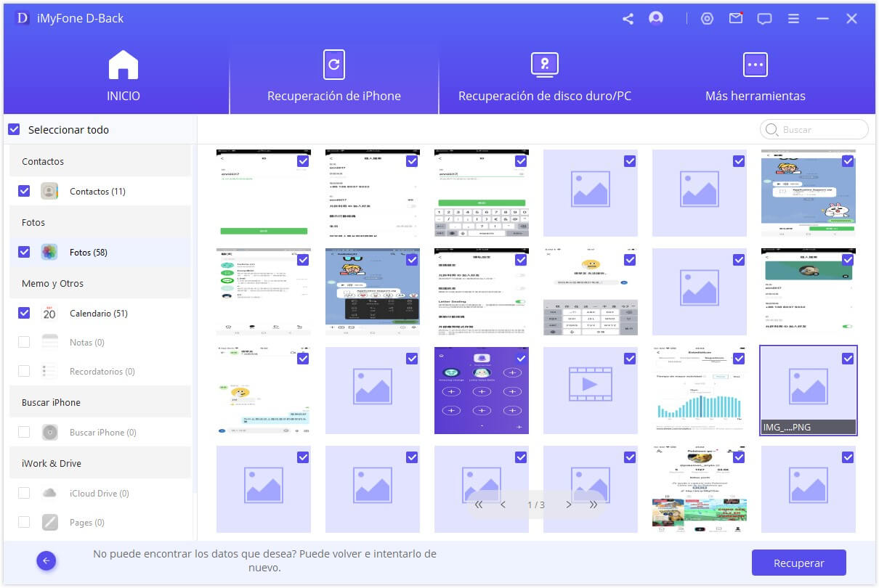Image resolution: width=879 pixels, height=588 pixels.
Task: Click the round back arrow button
Action: coord(46,560)
